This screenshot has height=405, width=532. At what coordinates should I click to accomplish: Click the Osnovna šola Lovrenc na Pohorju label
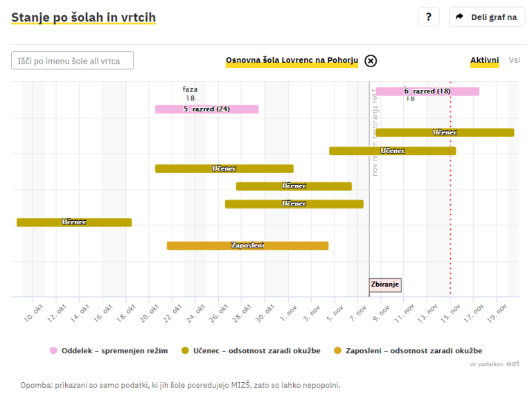[292, 61]
